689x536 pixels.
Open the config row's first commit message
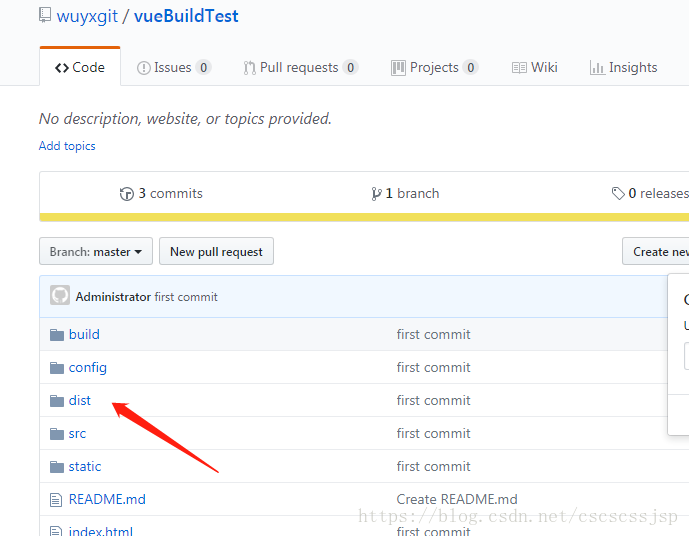[433, 367]
